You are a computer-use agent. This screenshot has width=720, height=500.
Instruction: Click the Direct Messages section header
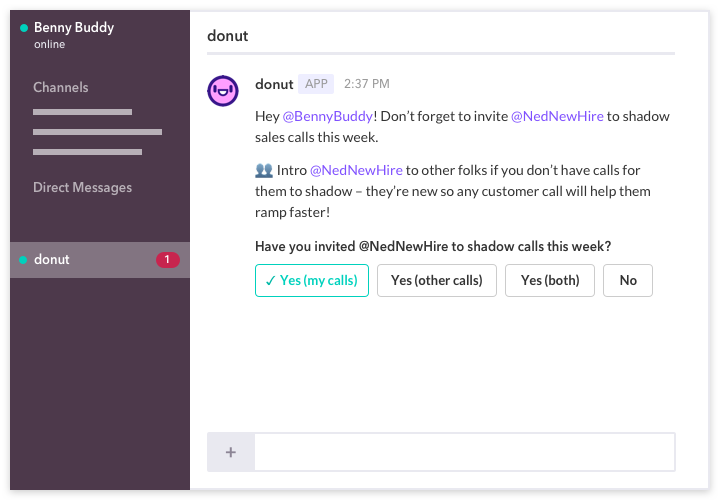[83, 187]
